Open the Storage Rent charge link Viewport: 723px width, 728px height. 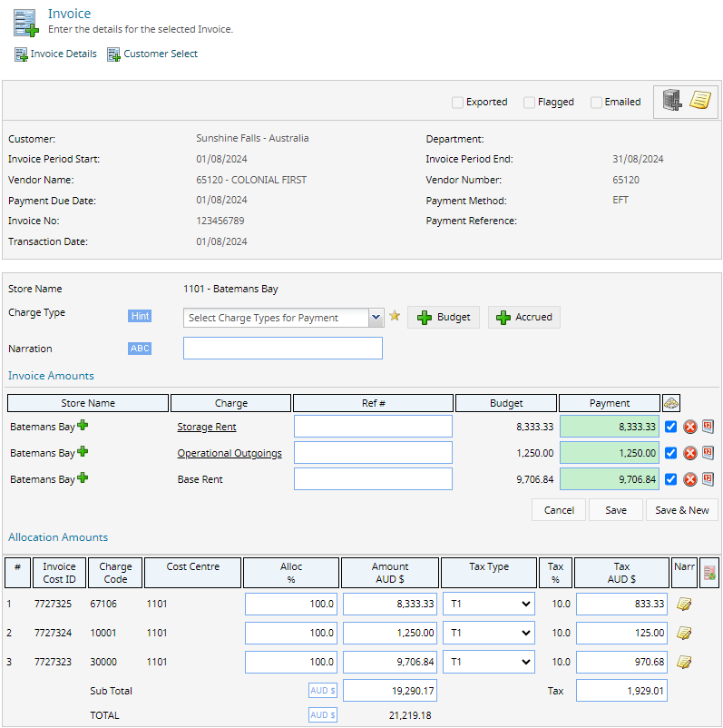[x=207, y=428]
